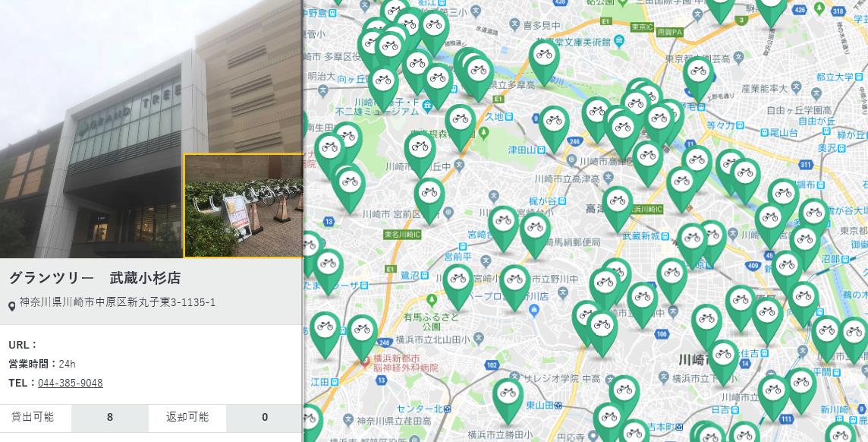Viewport: 868px width, 442px height.
Task: Select the bike pin above 津田山 station
Action: (554, 128)
